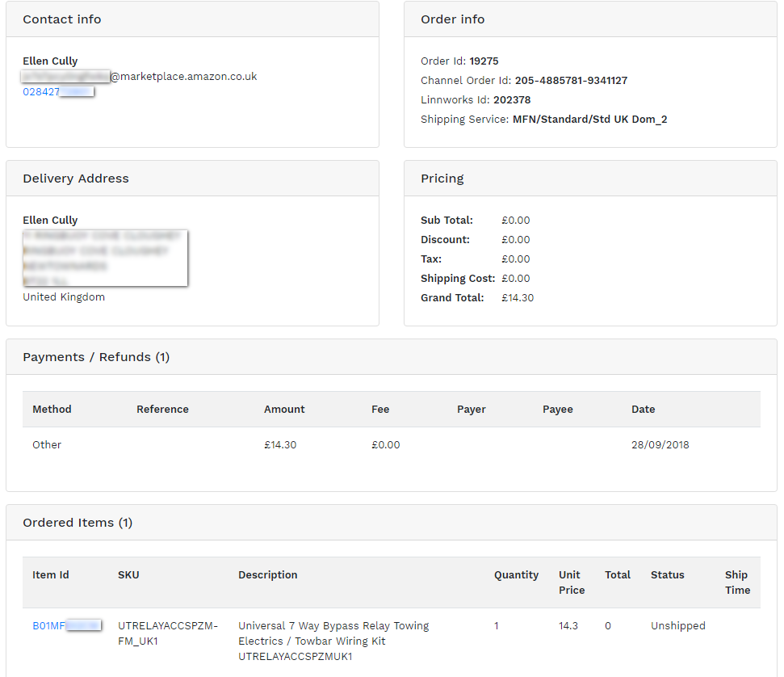Click the Method column header

click(x=52, y=410)
